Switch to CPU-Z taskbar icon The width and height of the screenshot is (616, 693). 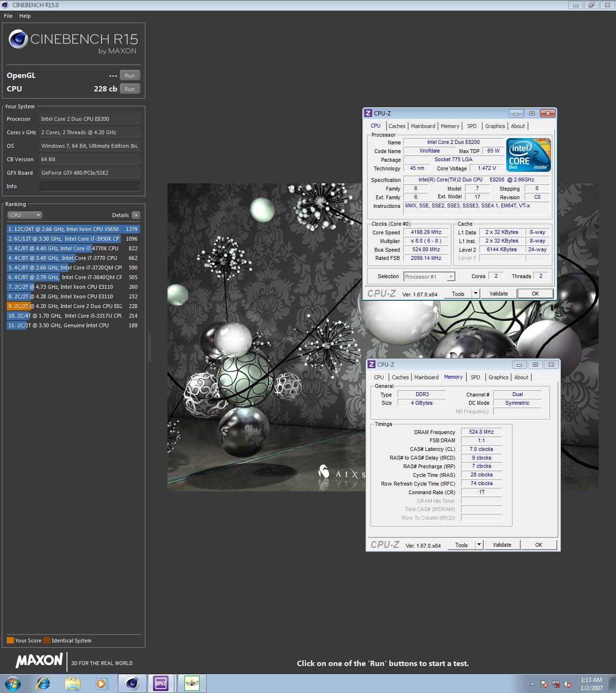pyautogui.click(x=161, y=683)
